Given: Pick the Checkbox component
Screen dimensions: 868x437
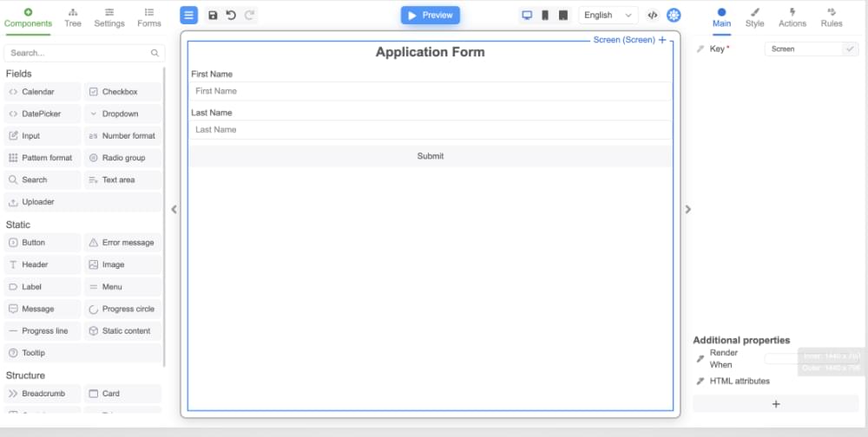Looking at the screenshot, I should pyautogui.click(x=123, y=92).
